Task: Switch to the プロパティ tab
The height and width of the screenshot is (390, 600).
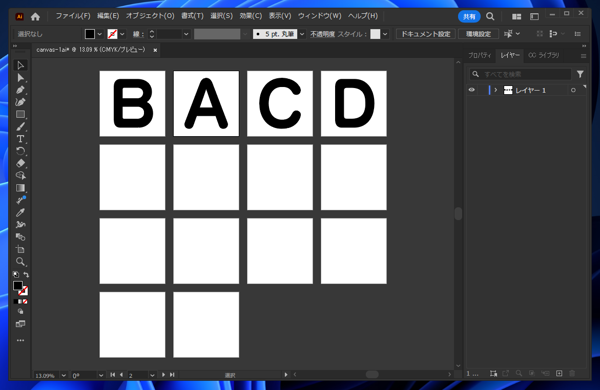Action: [x=479, y=56]
